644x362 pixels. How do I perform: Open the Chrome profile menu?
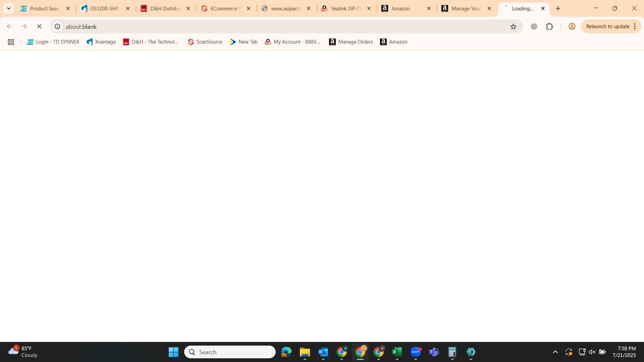coord(572,26)
